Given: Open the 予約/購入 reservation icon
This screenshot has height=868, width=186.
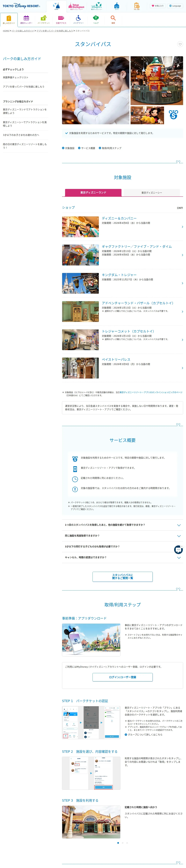Looking at the screenshot, I should pyautogui.click(x=137, y=6).
